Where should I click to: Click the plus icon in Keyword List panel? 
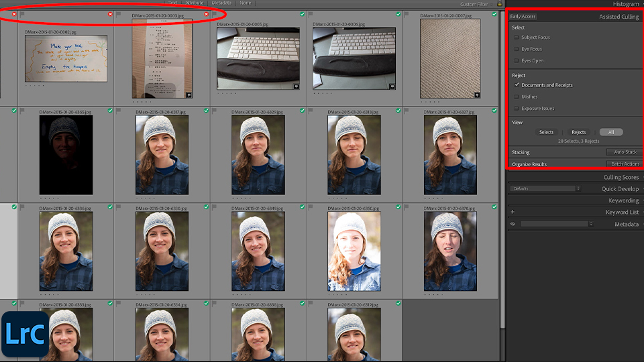[x=513, y=212]
